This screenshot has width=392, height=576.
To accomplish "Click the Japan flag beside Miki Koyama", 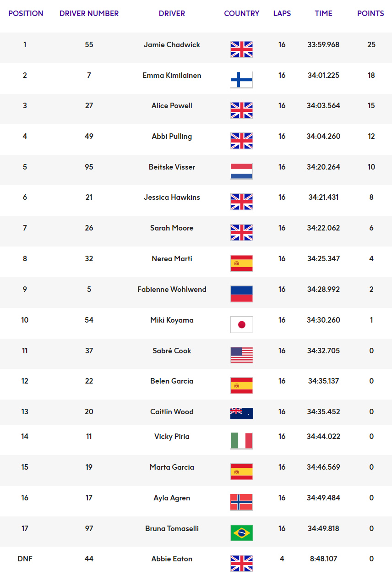I will coord(242,324).
